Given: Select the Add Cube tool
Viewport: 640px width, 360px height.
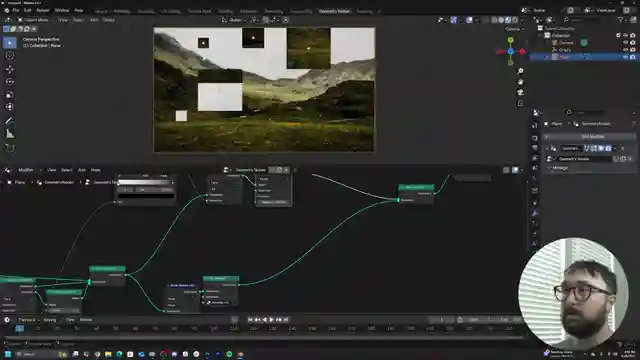Looking at the screenshot, I should [x=10, y=148].
